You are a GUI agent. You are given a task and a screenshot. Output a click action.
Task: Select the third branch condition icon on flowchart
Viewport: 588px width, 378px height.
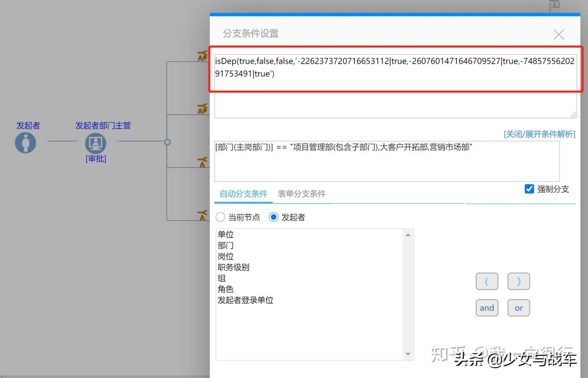(x=203, y=161)
